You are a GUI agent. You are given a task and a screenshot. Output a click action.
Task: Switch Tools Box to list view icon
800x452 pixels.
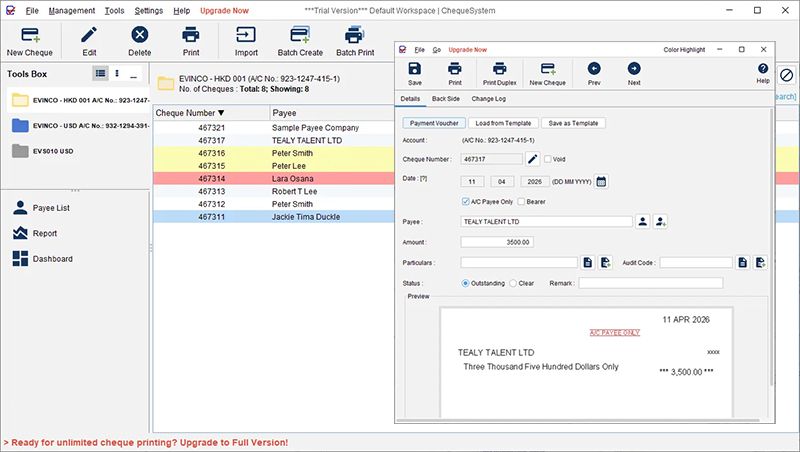(101, 73)
